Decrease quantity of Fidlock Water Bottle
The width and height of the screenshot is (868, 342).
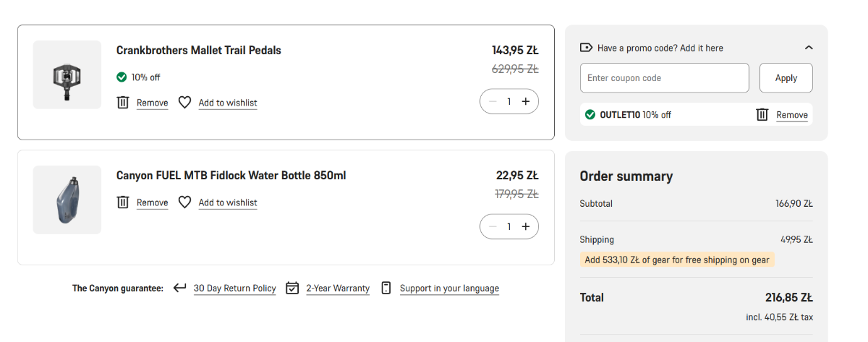point(493,226)
